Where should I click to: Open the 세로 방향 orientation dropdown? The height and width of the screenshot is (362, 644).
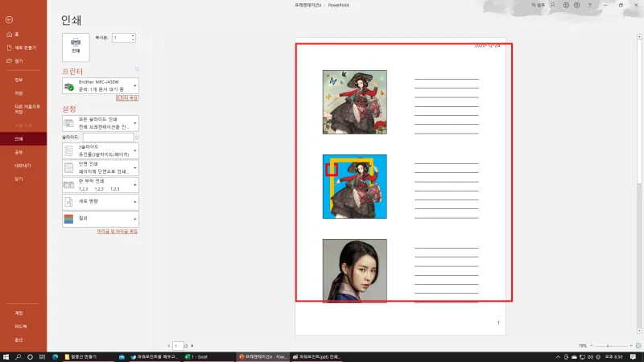pos(100,202)
